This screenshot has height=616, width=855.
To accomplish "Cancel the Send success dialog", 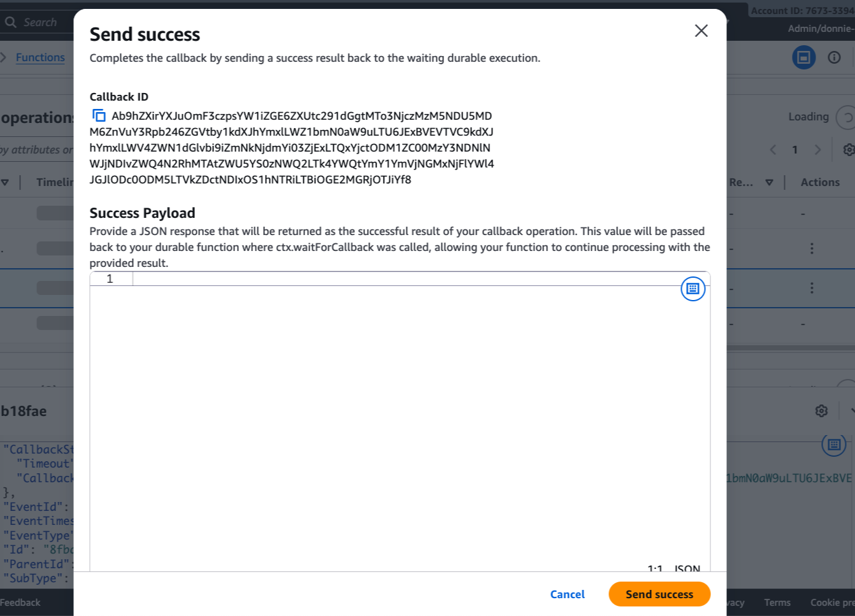I will (x=567, y=594).
